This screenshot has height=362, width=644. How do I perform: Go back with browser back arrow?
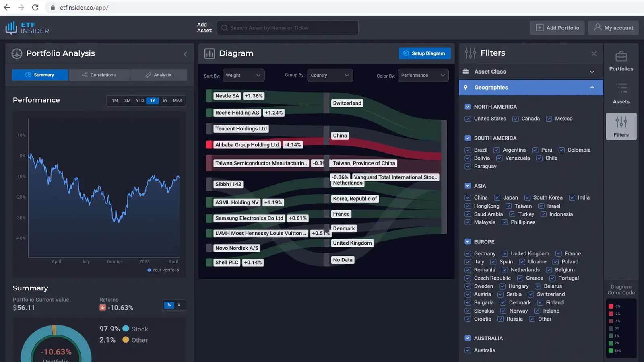click(7, 7)
